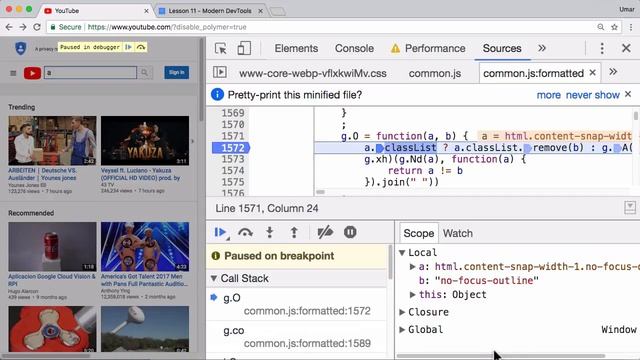Click the YouTube search input field

click(x=90, y=73)
